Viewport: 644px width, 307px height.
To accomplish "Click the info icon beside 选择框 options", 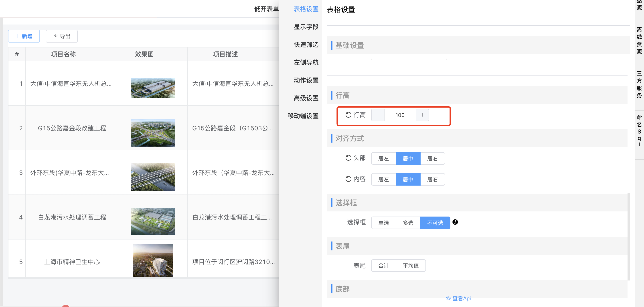I will tap(455, 222).
